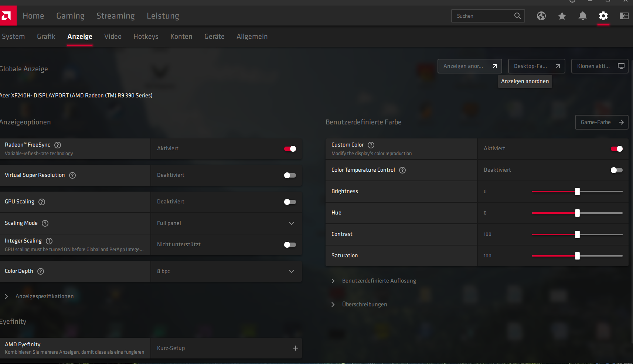Image resolution: width=633 pixels, height=364 pixels.
Task: Click the Saturation slider handle
Action: click(577, 256)
